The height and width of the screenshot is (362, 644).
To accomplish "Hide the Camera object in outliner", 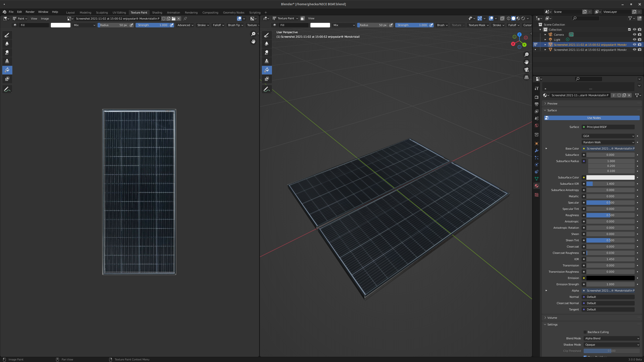I will pos(634,35).
